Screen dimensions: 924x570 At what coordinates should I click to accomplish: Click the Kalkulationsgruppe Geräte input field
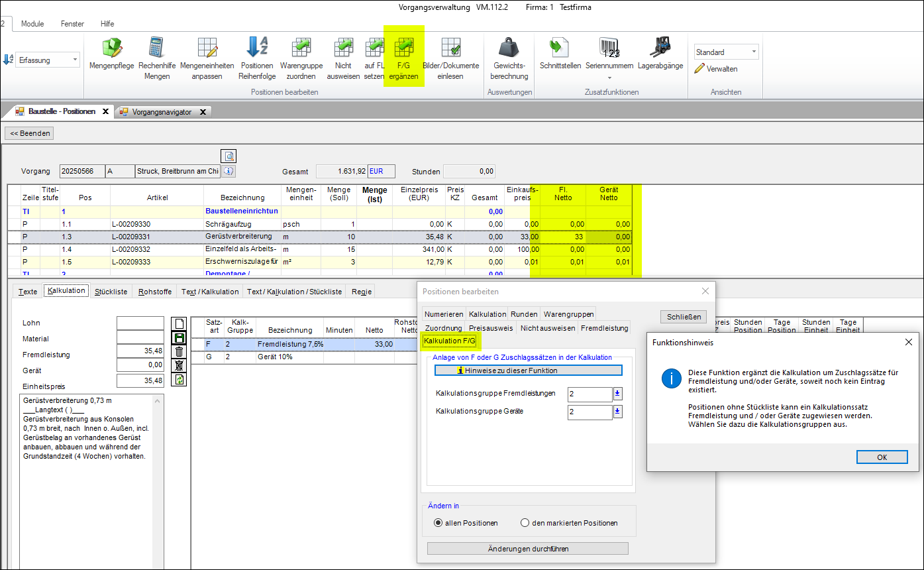(590, 412)
